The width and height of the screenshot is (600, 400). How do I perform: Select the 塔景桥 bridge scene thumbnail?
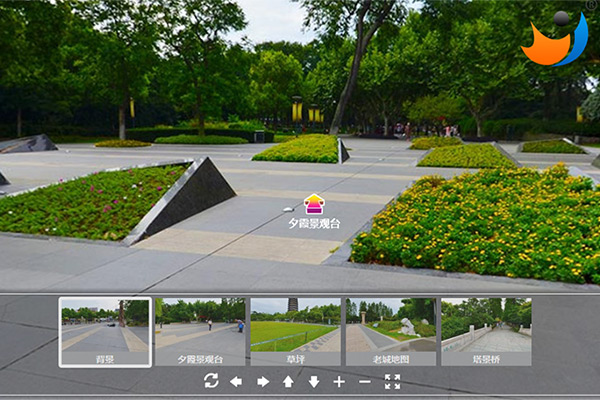click(486, 325)
